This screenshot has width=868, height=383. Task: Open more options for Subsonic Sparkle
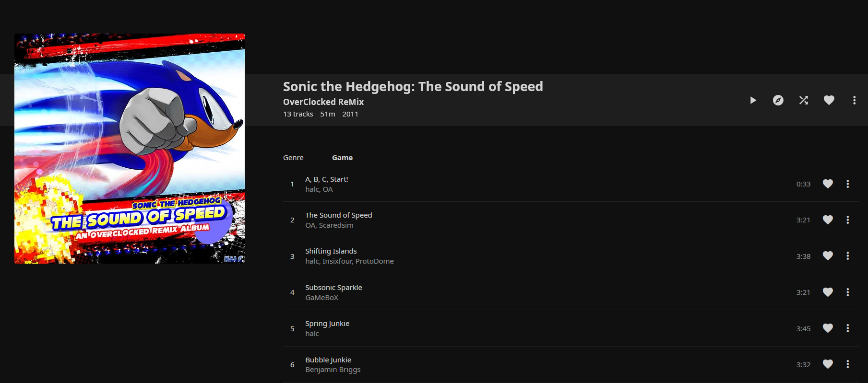[847, 292]
